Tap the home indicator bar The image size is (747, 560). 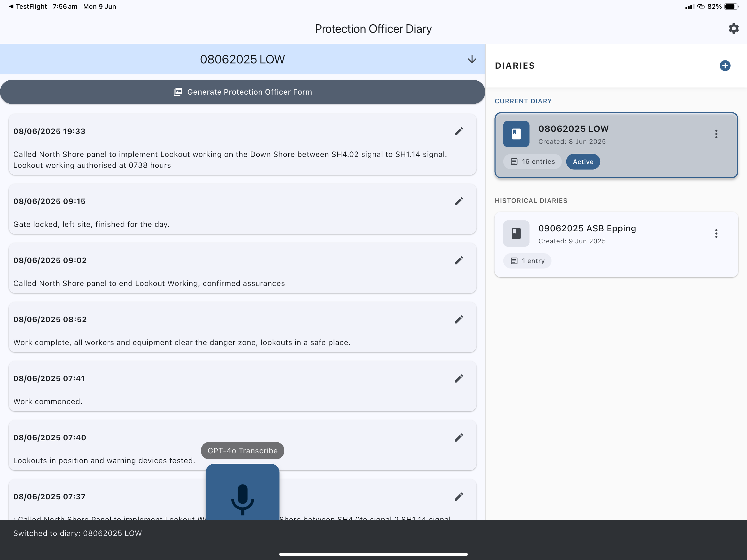[x=373, y=554]
